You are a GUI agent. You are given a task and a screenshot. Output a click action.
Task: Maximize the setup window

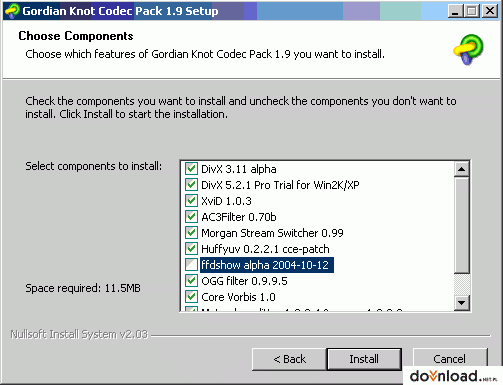472,11
